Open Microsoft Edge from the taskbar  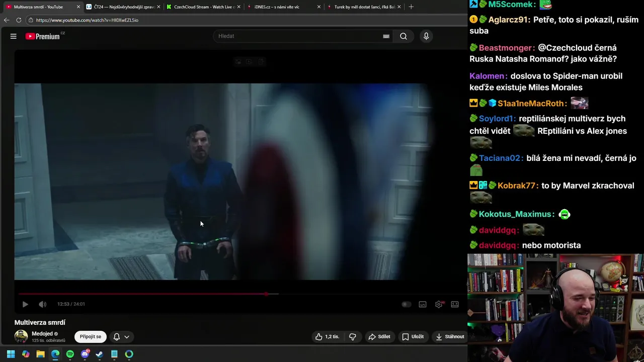(x=55, y=354)
